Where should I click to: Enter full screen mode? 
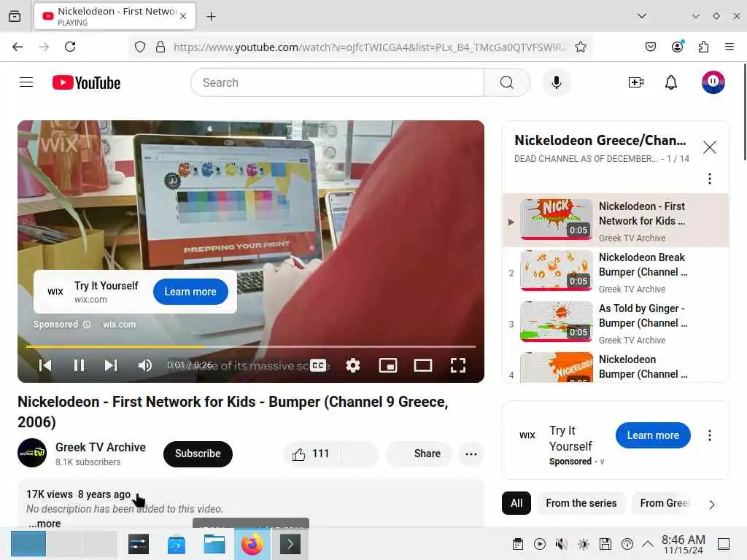point(458,365)
